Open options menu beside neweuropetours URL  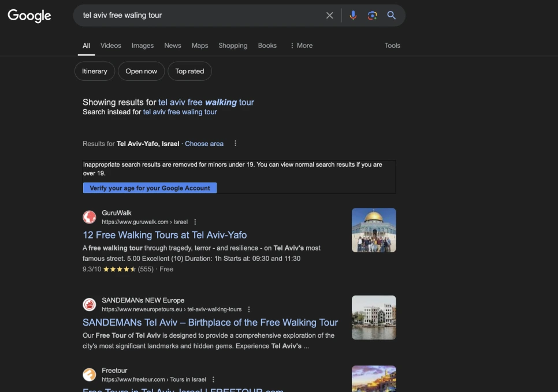coord(249,309)
